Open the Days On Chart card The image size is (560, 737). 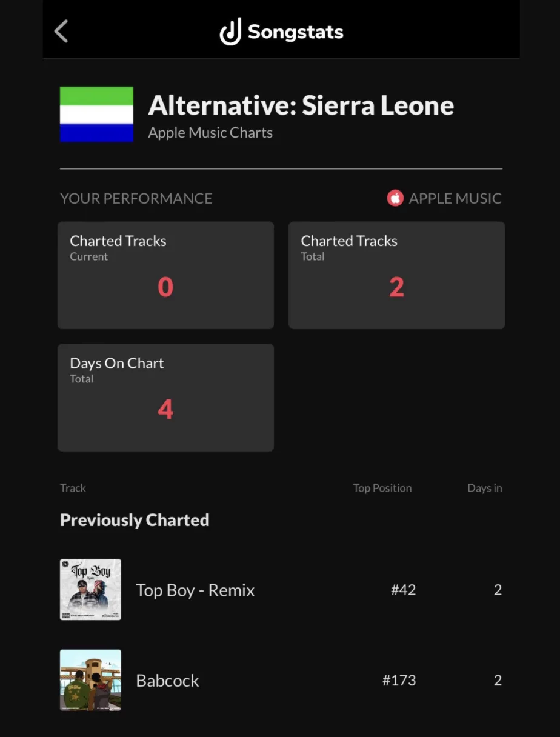click(x=165, y=398)
